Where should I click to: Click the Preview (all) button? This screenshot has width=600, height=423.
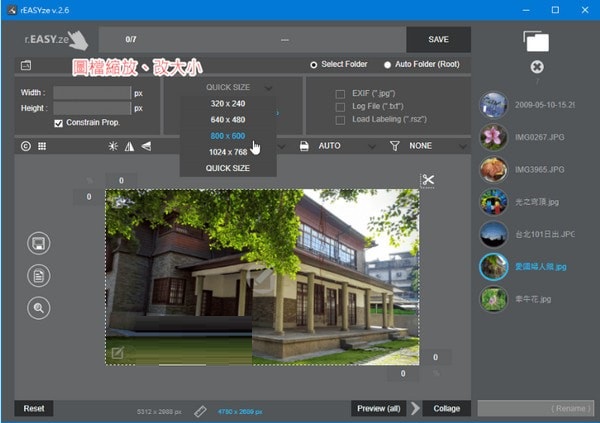pos(378,408)
